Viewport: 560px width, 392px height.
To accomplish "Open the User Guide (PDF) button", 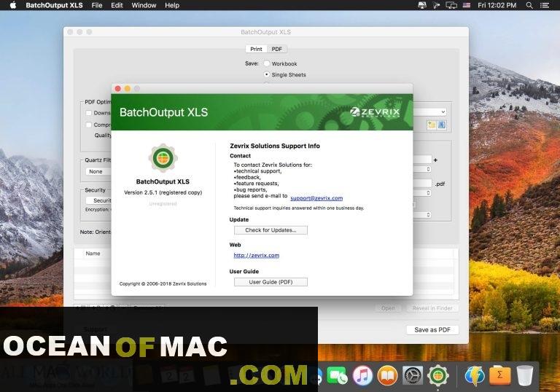I will click(x=271, y=282).
